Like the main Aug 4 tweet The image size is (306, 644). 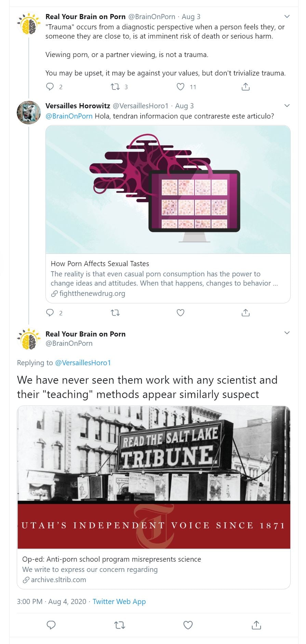tap(188, 625)
